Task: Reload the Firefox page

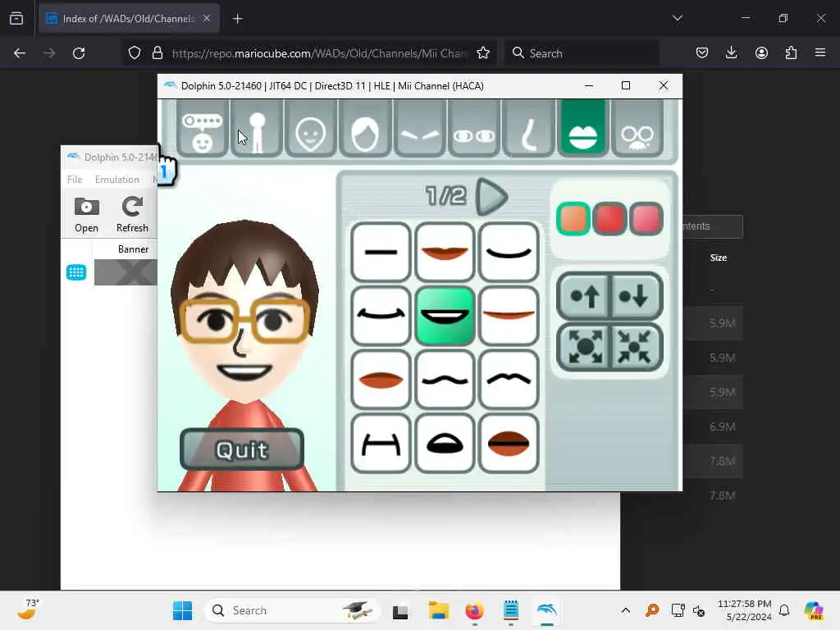Action: tap(79, 53)
